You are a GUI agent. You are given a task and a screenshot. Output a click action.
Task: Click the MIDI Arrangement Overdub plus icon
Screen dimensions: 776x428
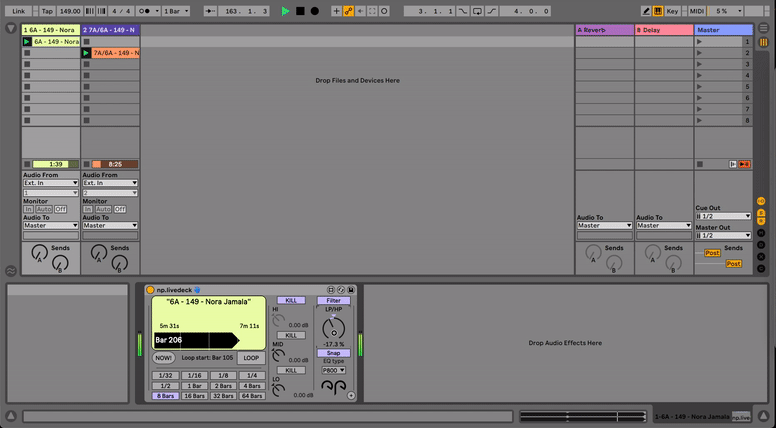[337, 11]
